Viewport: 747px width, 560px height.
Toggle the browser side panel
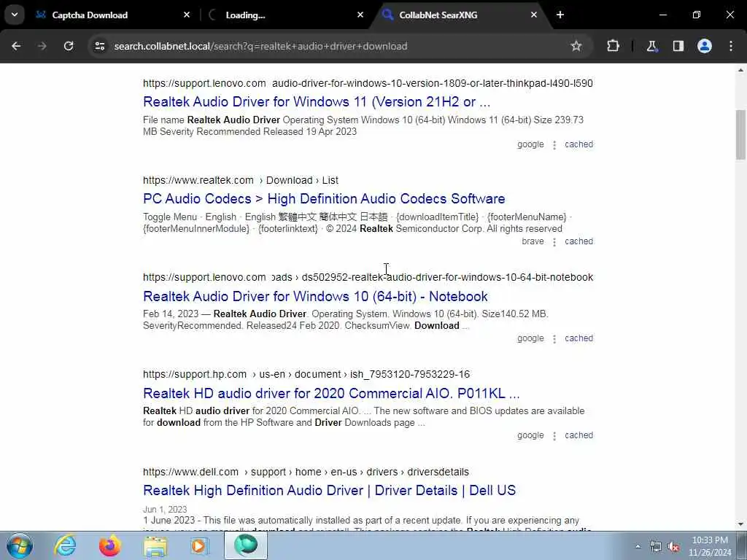click(678, 46)
